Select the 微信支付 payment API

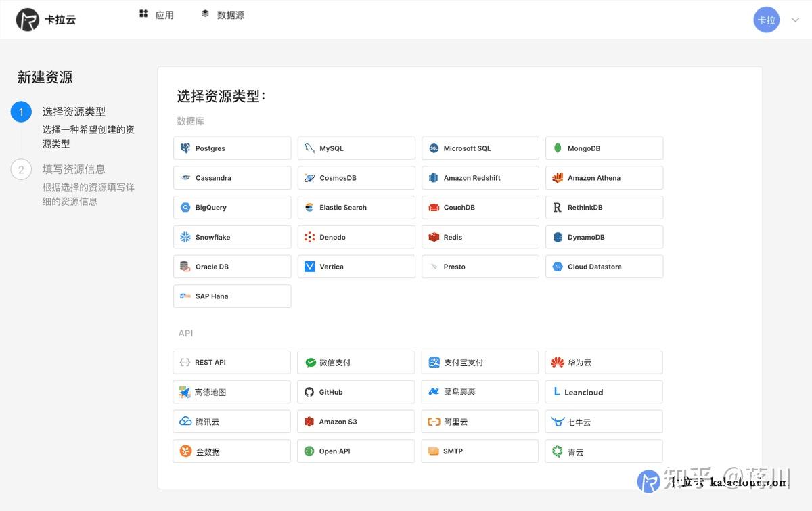pyautogui.click(x=356, y=362)
